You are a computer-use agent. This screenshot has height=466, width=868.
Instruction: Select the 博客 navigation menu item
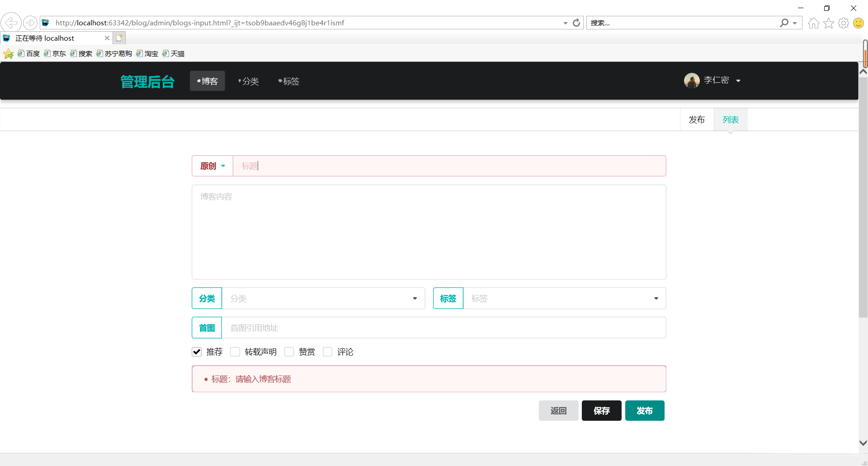208,81
